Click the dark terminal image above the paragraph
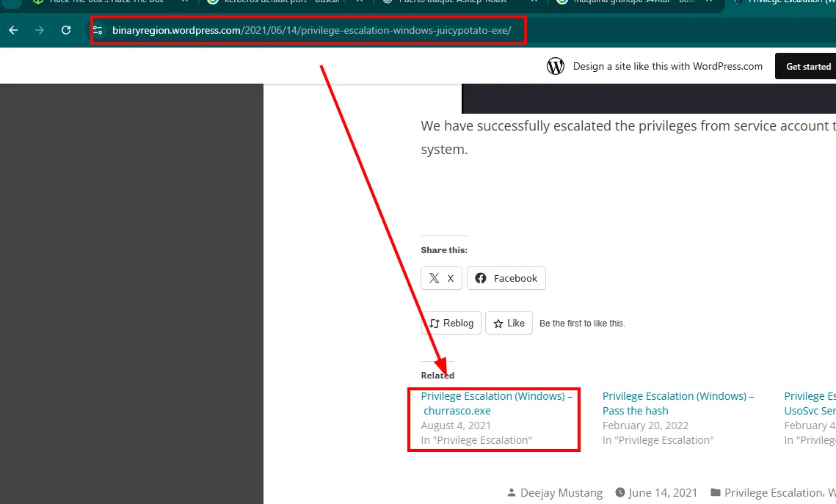836x504 pixels. 648,98
